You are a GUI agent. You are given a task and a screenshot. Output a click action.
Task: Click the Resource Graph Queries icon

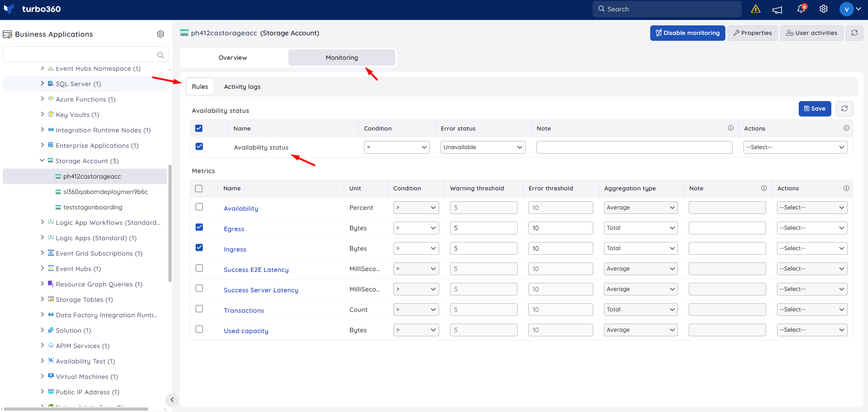[51, 284]
